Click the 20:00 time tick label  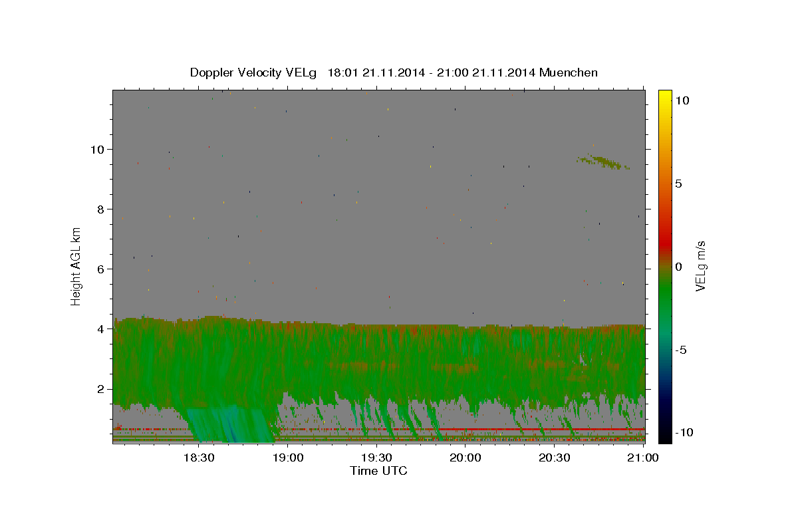(x=465, y=458)
